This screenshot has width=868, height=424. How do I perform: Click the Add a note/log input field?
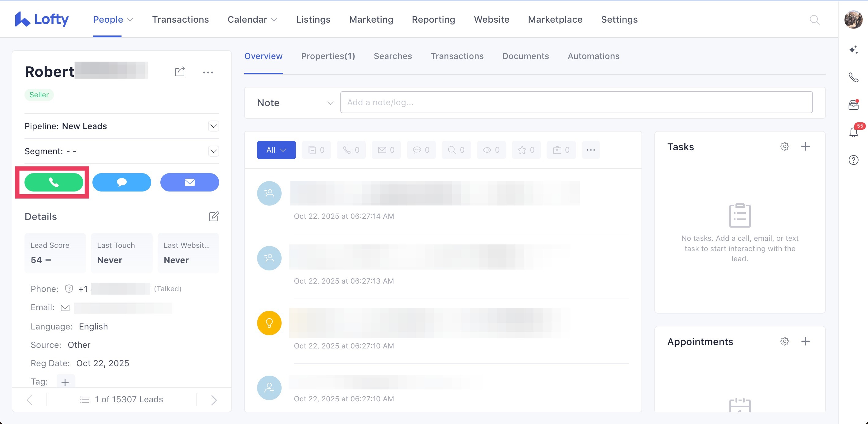[x=576, y=102]
